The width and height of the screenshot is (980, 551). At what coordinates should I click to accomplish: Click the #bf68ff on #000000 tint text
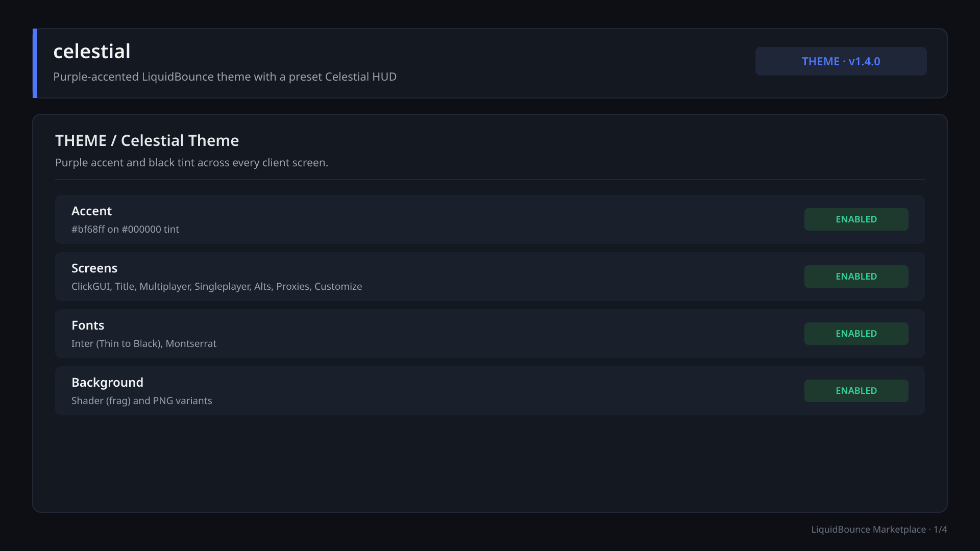(x=125, y=229)
